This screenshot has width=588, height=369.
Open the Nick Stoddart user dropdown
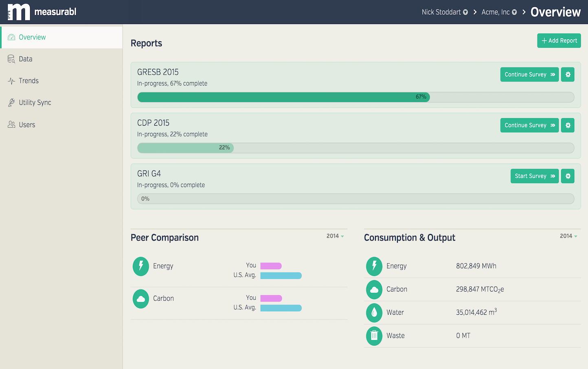[445, 12]
